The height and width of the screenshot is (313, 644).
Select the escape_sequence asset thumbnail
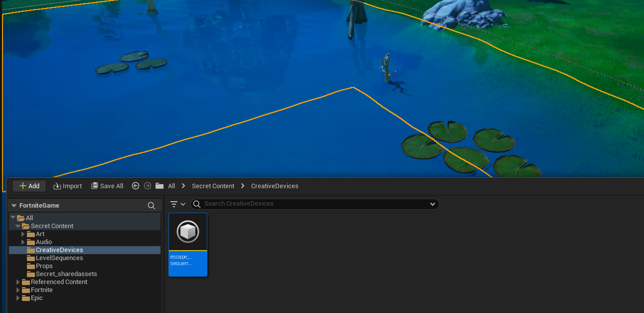pyautogui.click(x=187, y=231)
